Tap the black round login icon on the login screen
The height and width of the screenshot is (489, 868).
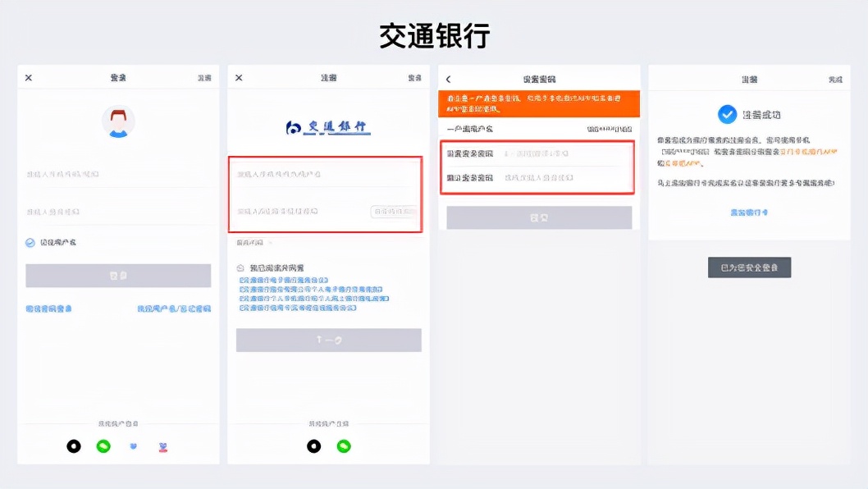74,446
